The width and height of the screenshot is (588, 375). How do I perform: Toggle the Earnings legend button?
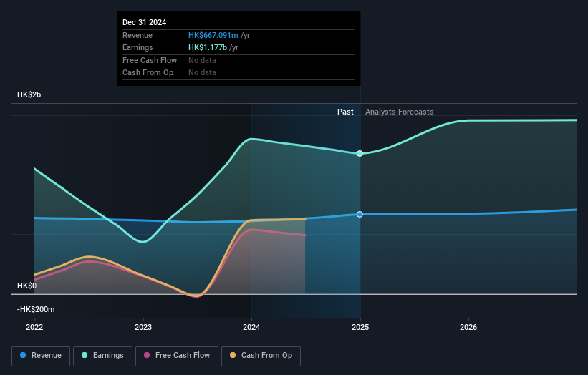click(x=102, y=356)
